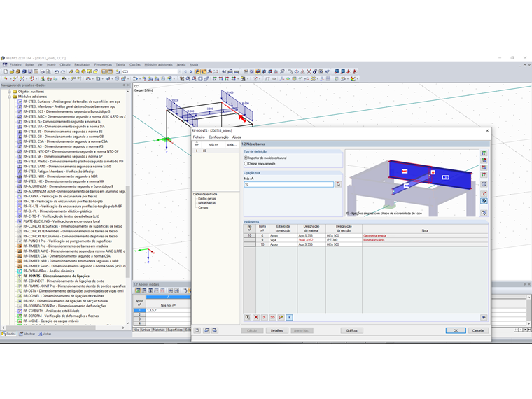Select 'Dados gerais' in Dados de entrada tree
The image size is (532, 399).
(x=207, y=199)
